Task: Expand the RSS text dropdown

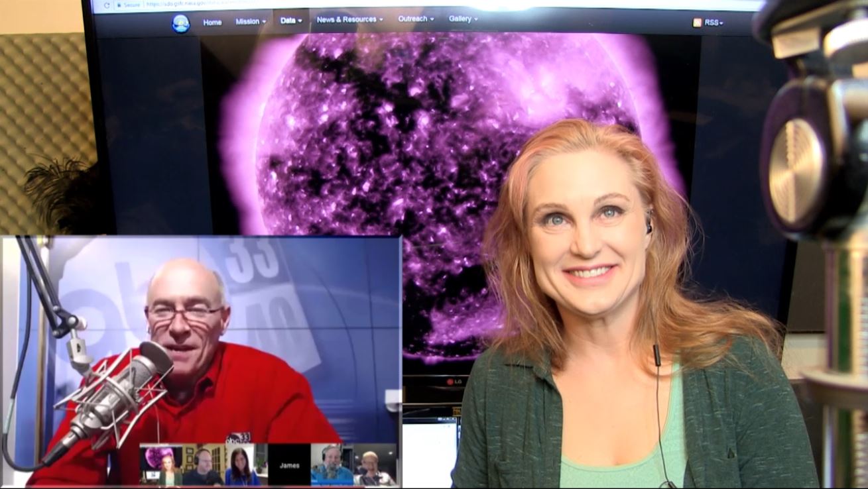Action: [x=713, y=23]
